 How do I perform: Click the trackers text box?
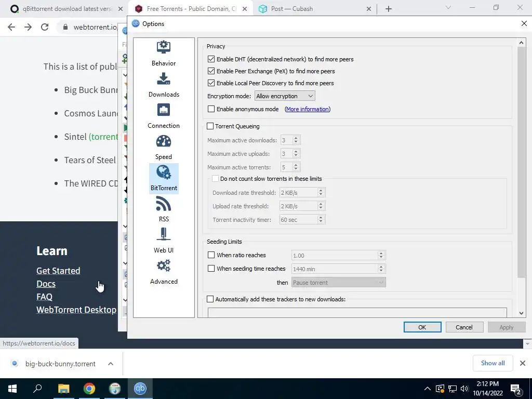coord(357,312)
